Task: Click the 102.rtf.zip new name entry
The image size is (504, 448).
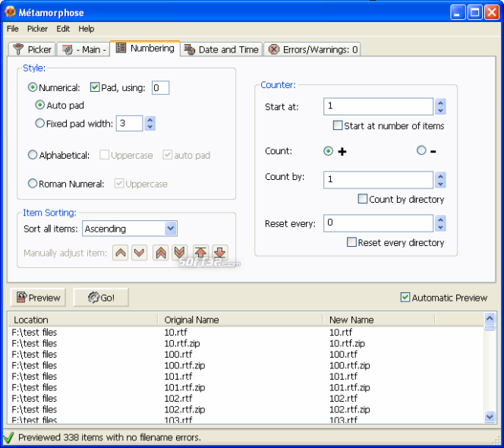Action: pos(349,409)
